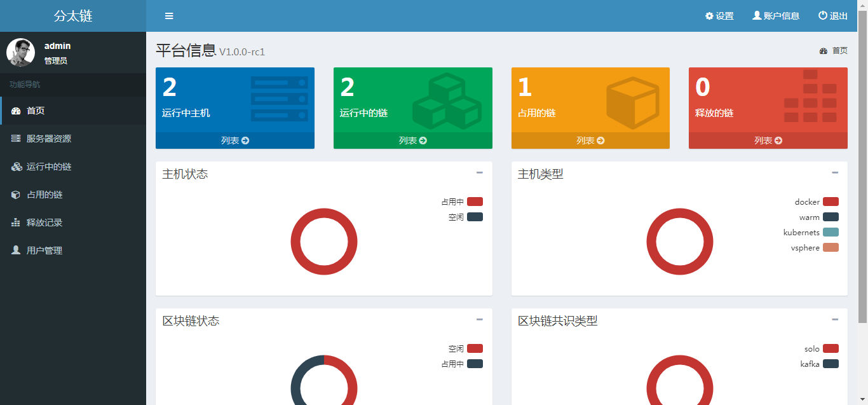
Task: Collapse the 主机类型 panel
Action: pos(835,172)
